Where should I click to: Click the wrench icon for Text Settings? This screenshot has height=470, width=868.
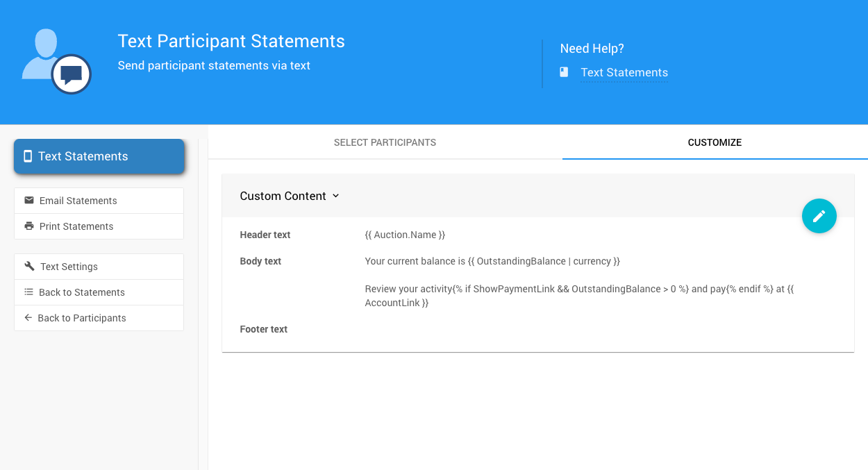(x=29, y=267)
